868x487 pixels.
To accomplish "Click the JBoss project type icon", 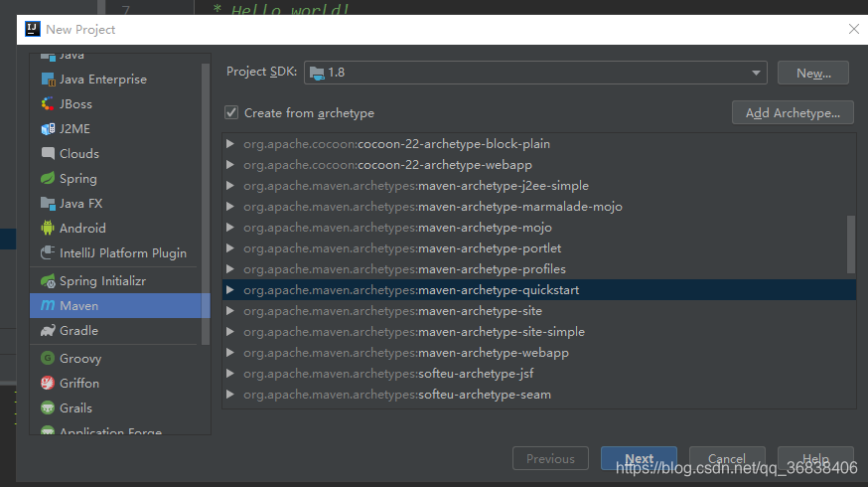I will click(x=48, y=103).
